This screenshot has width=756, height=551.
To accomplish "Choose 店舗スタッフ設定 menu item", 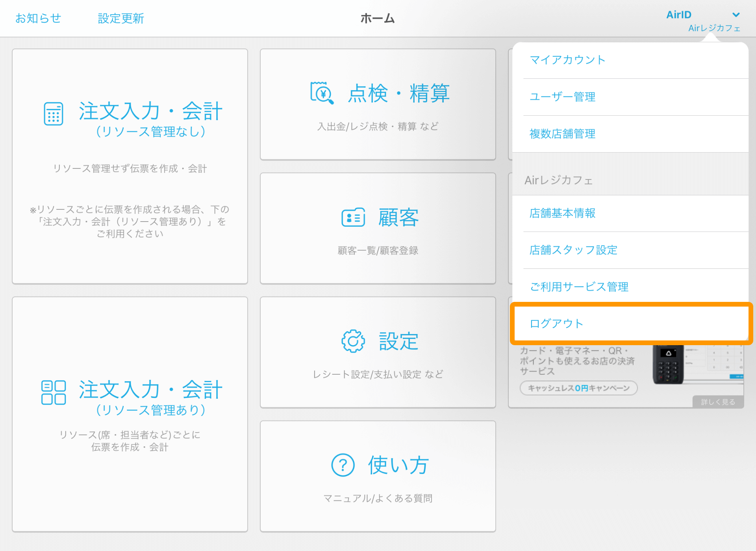I will pyautogui.click(x=630, y=250).
